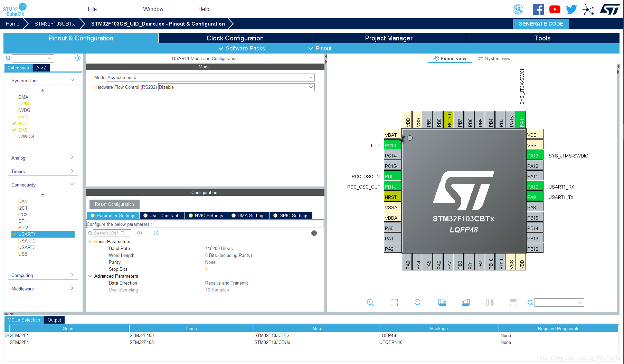The width and height of the screenshot is (624, 364).
Task: Open Hardware Flow Control dropdown
Action: [x=236, y=87]
